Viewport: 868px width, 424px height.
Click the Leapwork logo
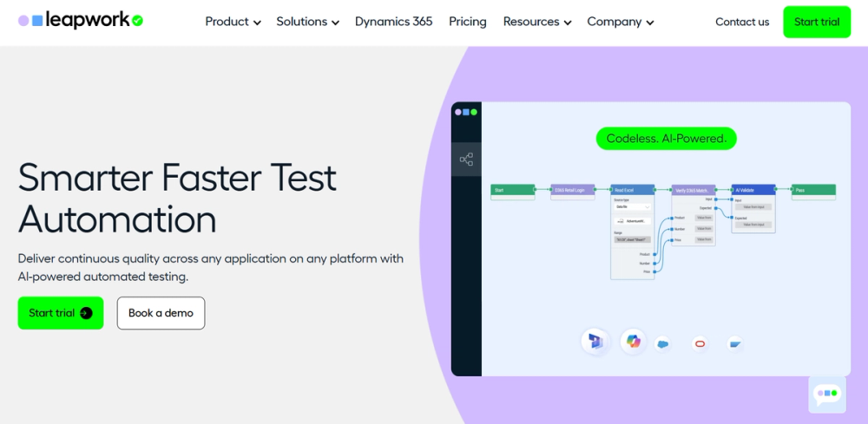(x=81, y=21)
